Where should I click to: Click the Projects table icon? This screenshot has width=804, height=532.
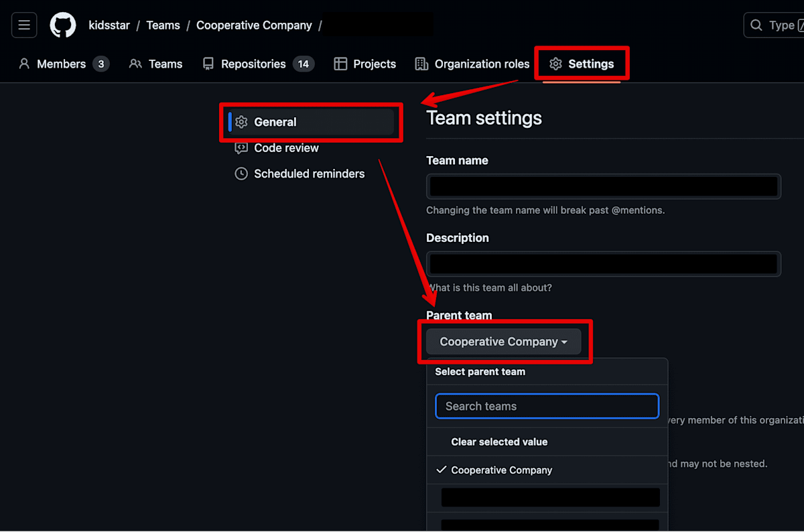point(340,64)
